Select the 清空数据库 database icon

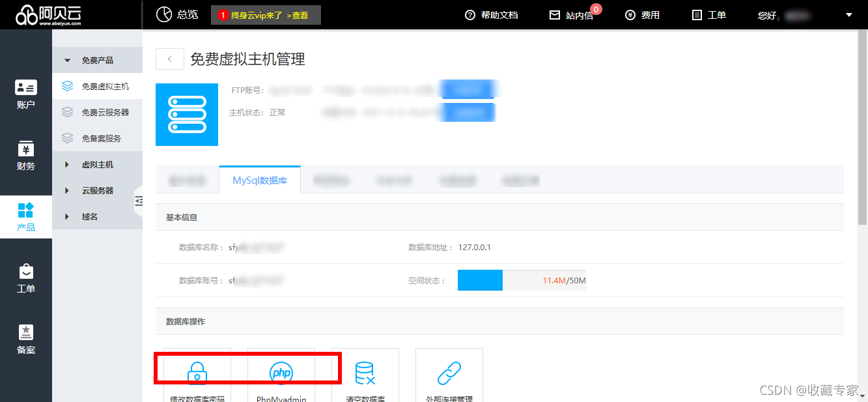click(365, 373)
